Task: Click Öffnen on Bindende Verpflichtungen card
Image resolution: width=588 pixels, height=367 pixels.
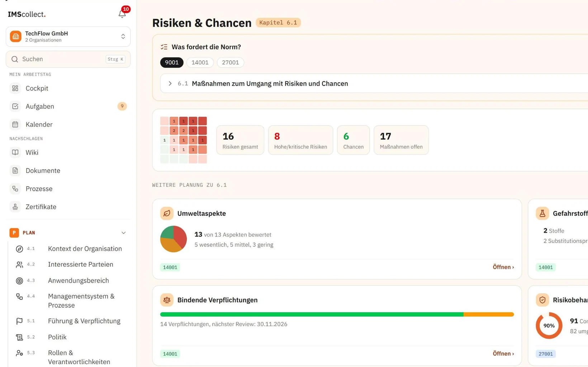Action: coord(503,354)
